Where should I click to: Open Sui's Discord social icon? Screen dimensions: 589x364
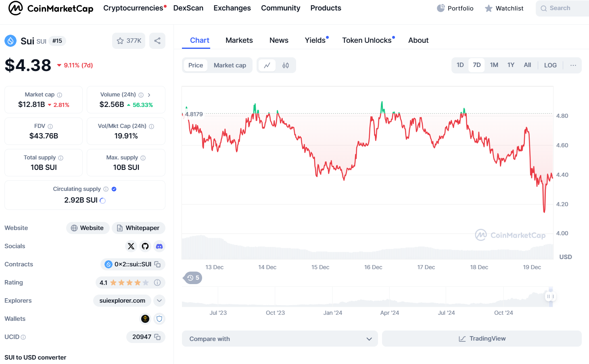[x=159, y=246]
